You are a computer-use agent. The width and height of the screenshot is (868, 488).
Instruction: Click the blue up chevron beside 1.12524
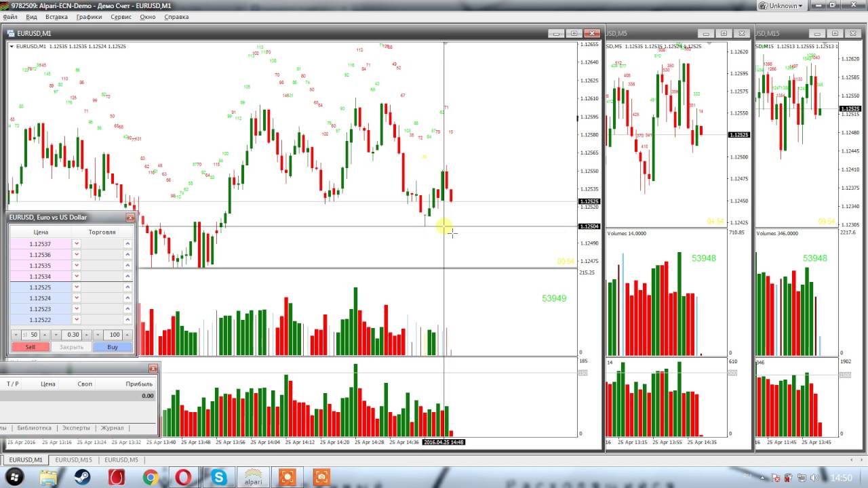(127, 298)
